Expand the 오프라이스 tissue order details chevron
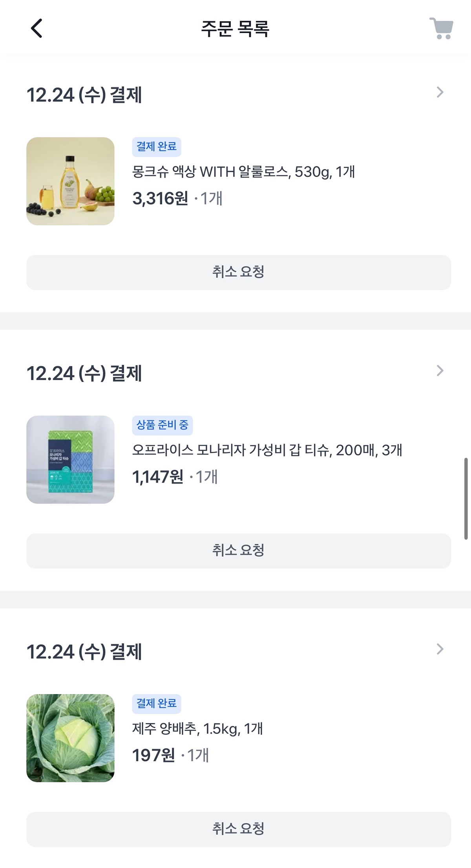Viewport: 471px width, 868px height. tap(440, 371)
